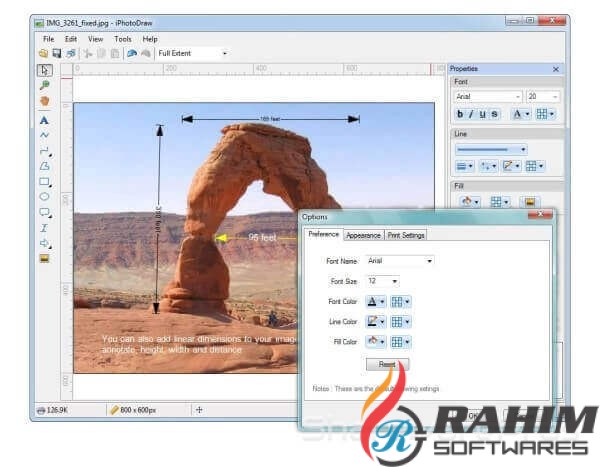Select the Preference tab
The image size is (600, 467).
tap(324, 234)
